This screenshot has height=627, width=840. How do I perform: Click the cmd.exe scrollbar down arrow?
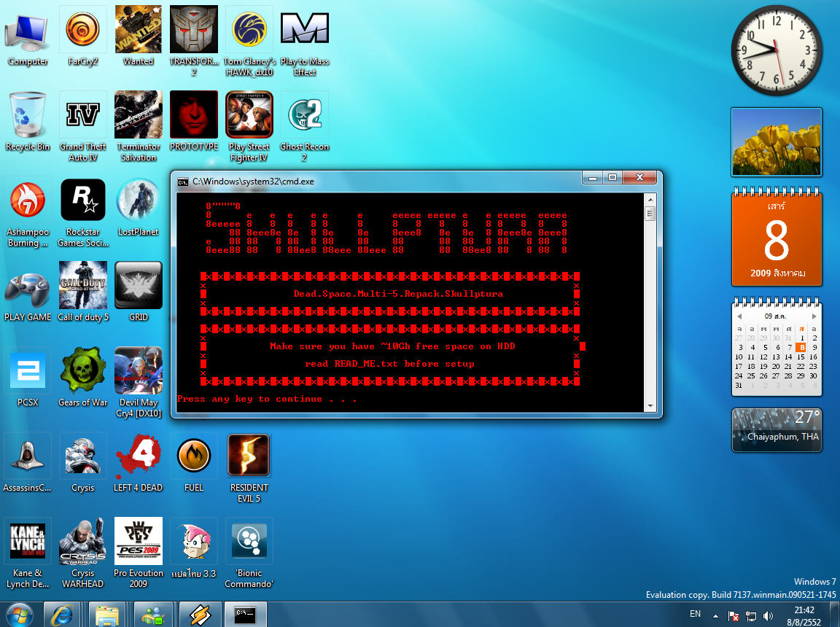650,406
